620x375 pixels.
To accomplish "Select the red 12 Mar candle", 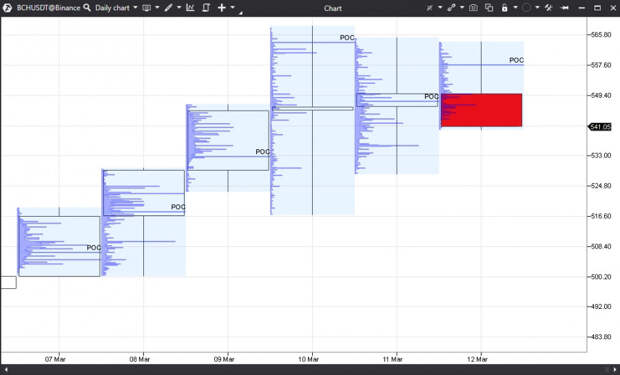I will point(482,110).
